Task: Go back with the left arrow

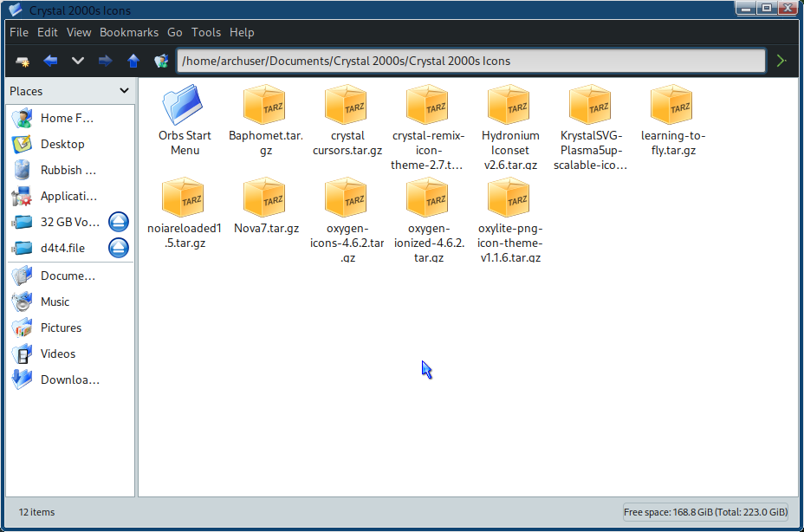Action: pyautogui.click(x=50, y=61)
